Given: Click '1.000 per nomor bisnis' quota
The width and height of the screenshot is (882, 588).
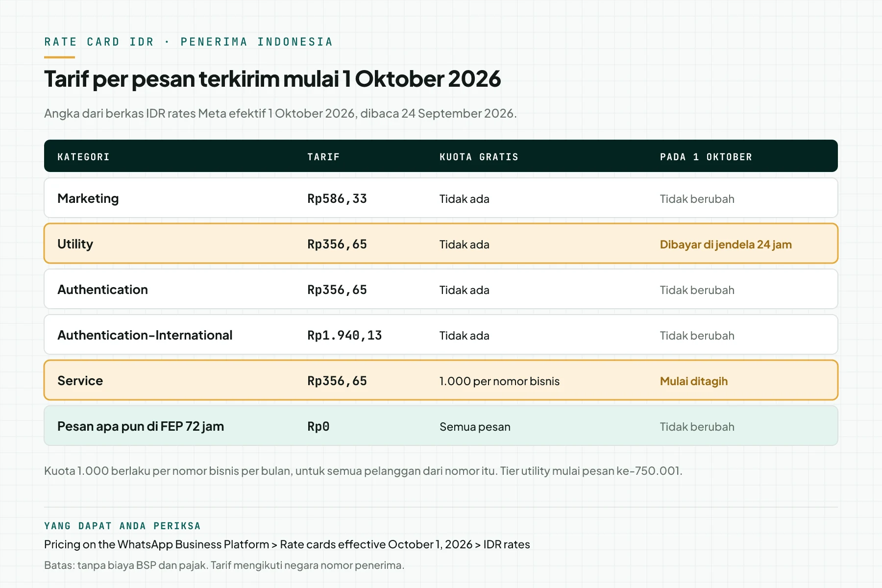Looking at the screenshot, I should (499, 381).
